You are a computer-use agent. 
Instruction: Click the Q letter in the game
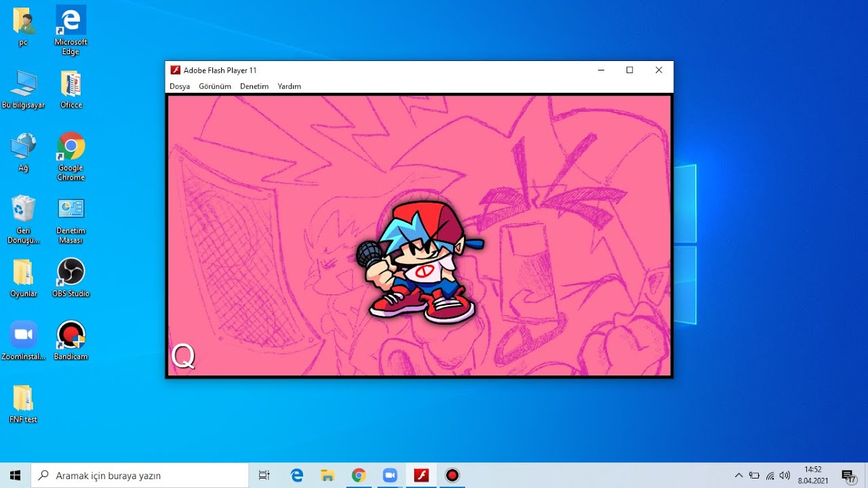tap(183, 356)
